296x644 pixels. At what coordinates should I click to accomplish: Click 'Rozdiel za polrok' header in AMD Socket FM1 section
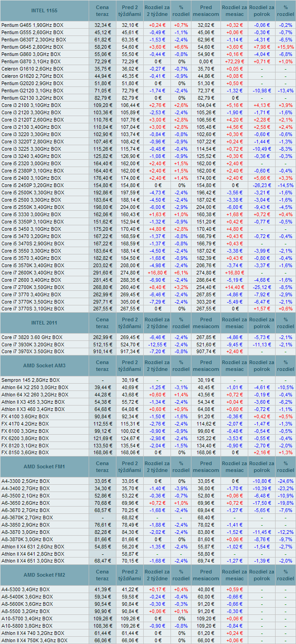point(262,467)
